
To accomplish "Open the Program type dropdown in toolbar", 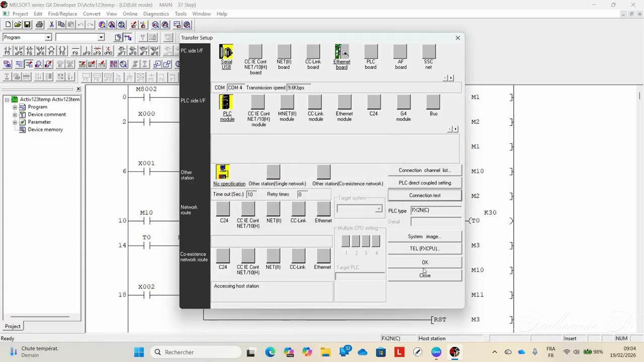I will [48, 37].
